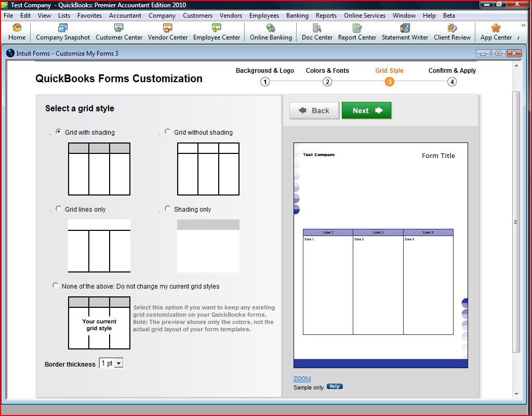Close the Intuit Forms inner window

point(514,54)
